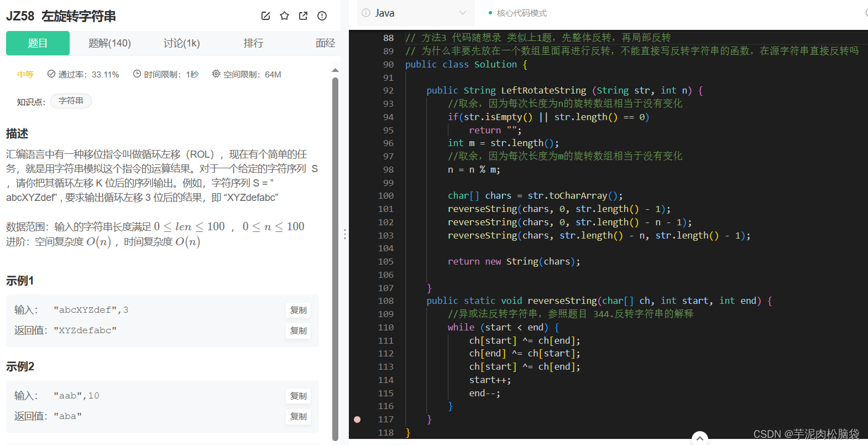Viewport: 868px width, 445px height.
Task: Click the comment on line 88 about 方法3
Action: tap(538, 38)
